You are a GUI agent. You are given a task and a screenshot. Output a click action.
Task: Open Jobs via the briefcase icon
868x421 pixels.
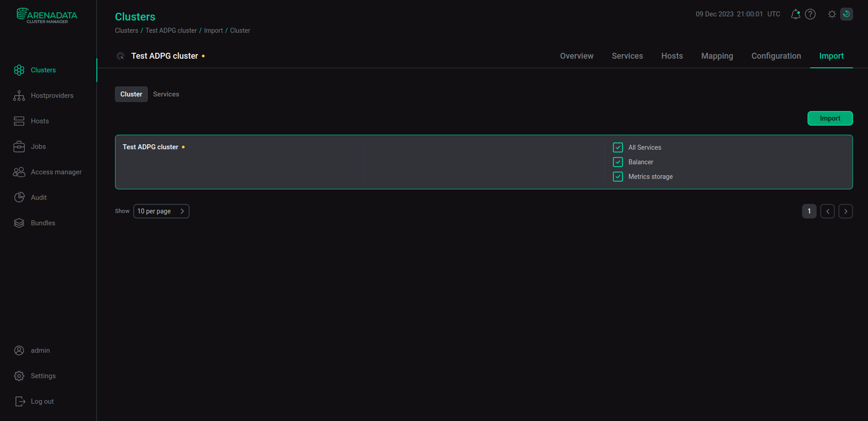pos(19,147)
